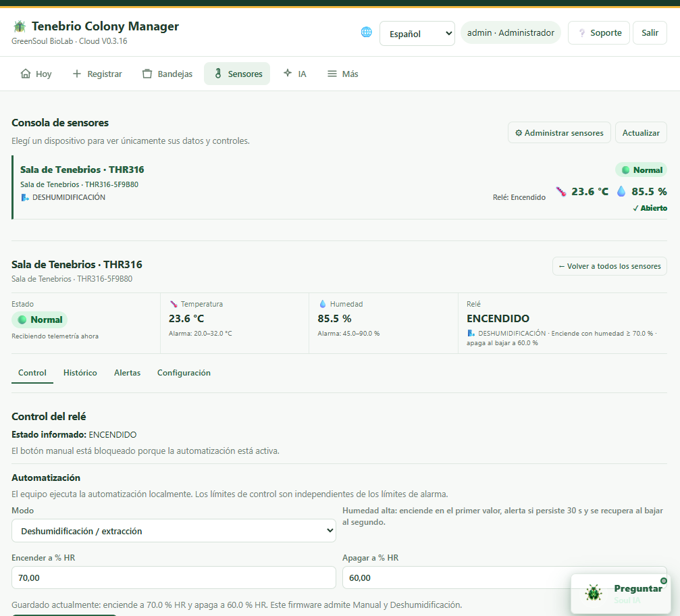Screen dimensions: 680x616
Task: Click the Actualizar button
Action: click(641, 133)
